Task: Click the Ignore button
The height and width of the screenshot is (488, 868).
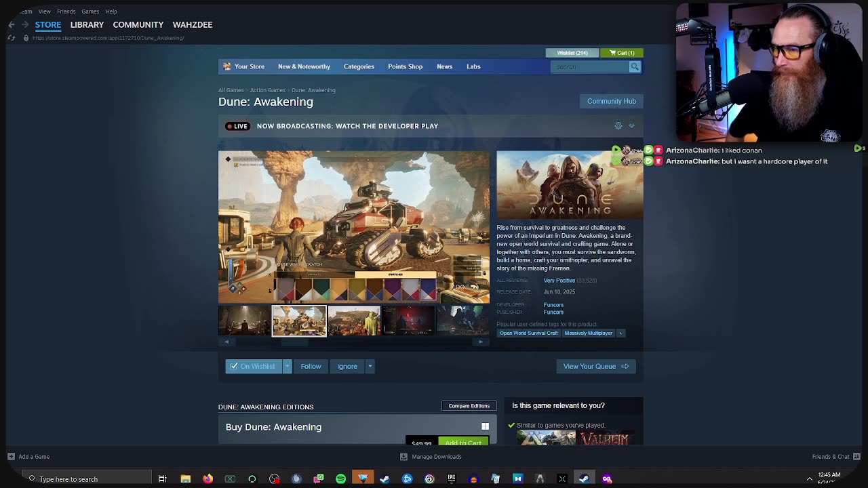Action: coord(347,366)
